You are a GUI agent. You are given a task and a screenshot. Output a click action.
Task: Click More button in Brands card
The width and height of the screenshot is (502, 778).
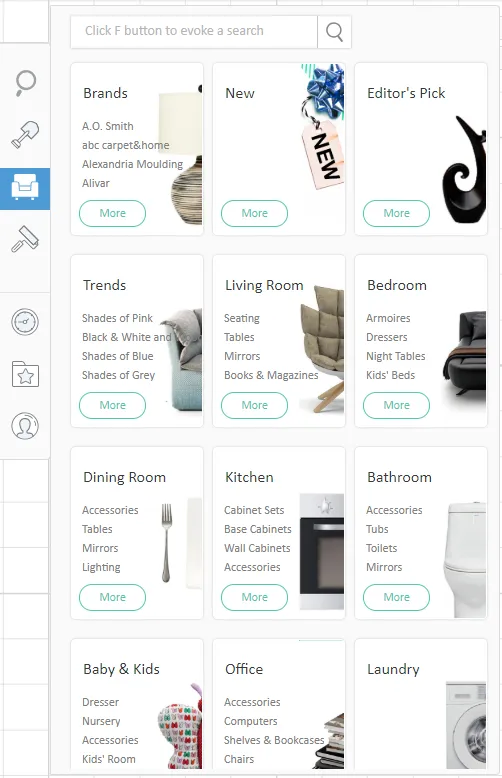pos(113,213)
